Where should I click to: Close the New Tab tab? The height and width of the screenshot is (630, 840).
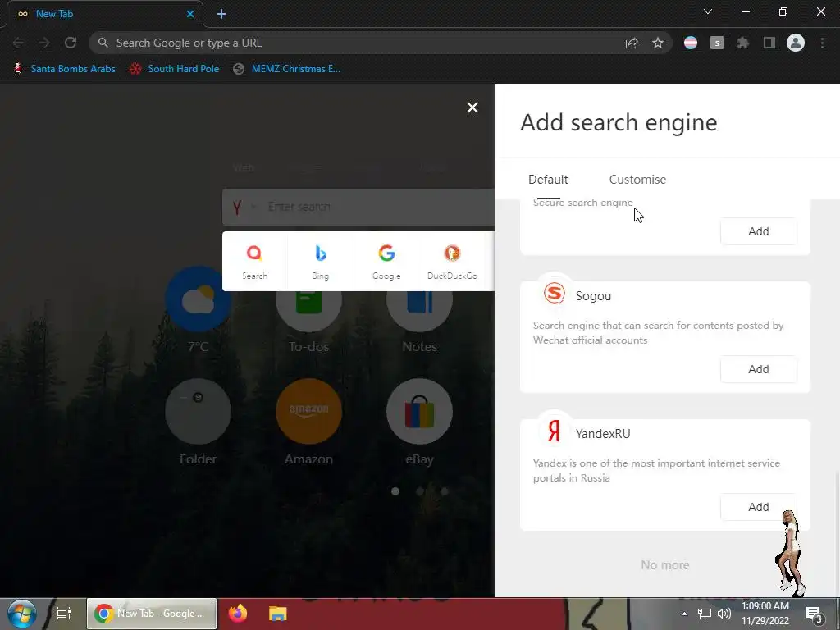tap(190, 14)
